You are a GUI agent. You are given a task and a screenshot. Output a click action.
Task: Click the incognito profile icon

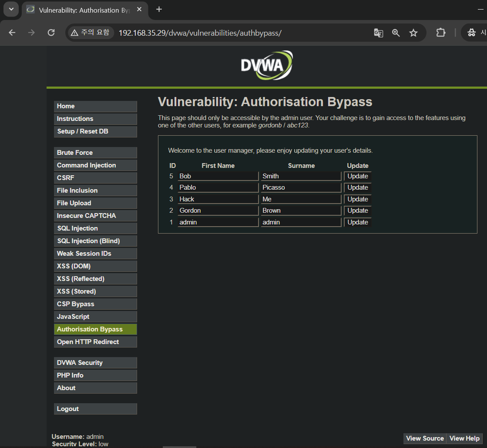tap(472, 33)
